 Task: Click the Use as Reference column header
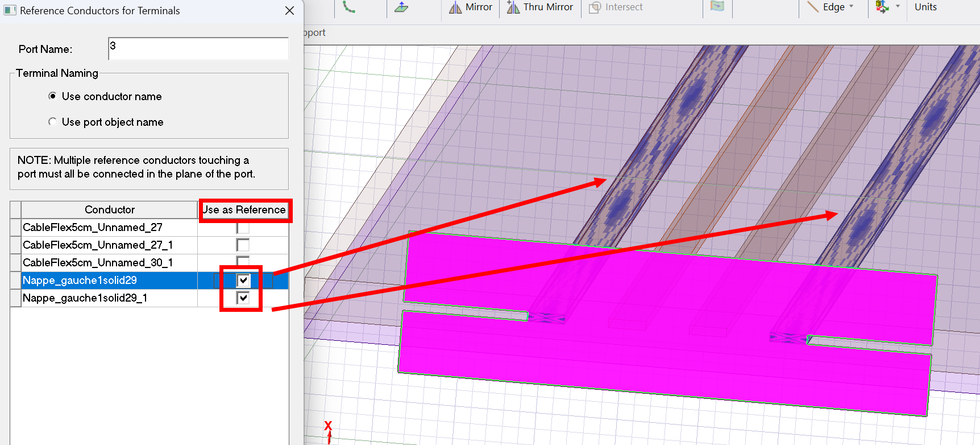pos(244,209)
